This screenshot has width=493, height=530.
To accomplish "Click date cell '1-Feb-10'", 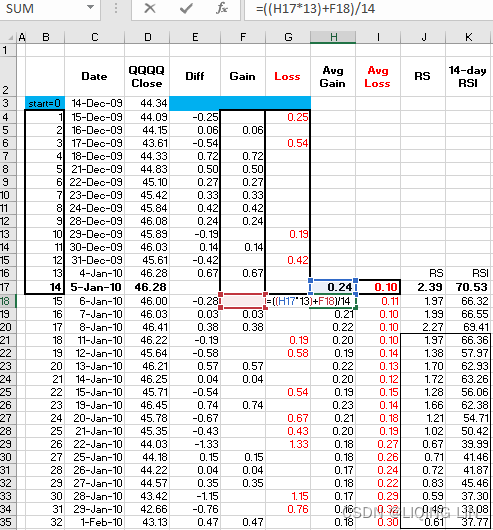I will (x=94, y=522).
